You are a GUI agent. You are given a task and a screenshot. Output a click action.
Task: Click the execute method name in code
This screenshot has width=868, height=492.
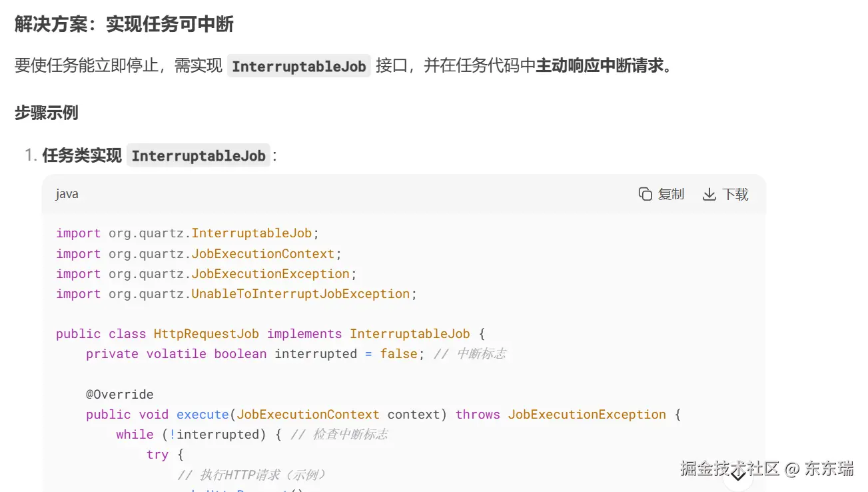pyautogui.click(x=203, y=415)
